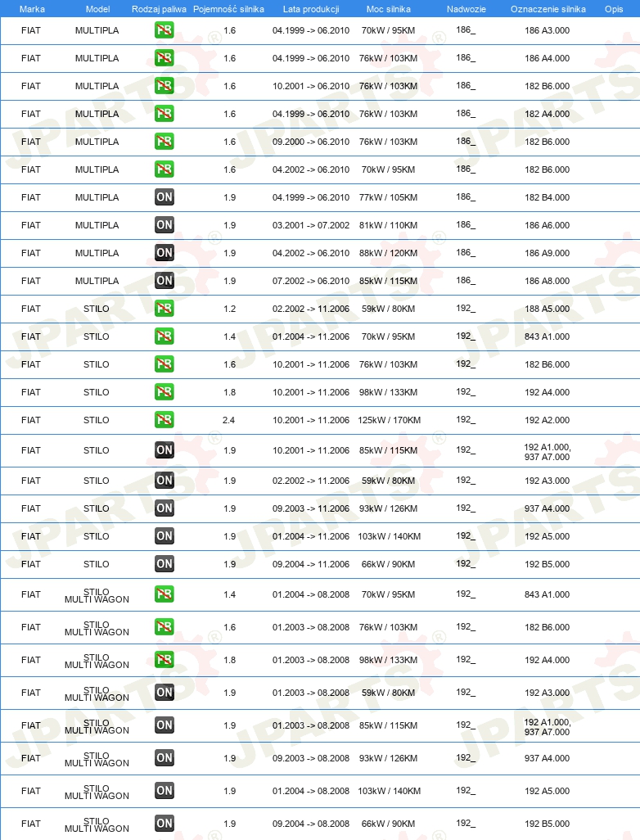640x840 pixels.
Task: Click date range 09.2003 -> 08.2008
Action: point(311,759)
